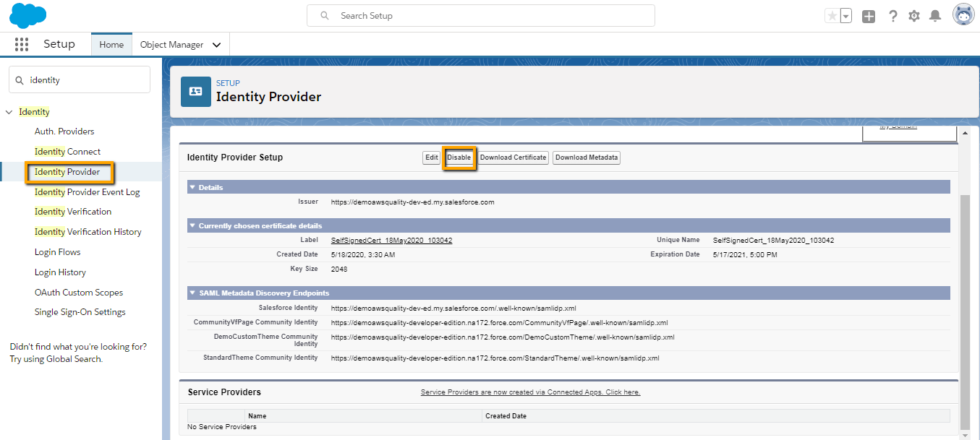Collapse the Details section triangle
Image resolution: width=980 pixels, height=440 pixels.
pos(192,187)
